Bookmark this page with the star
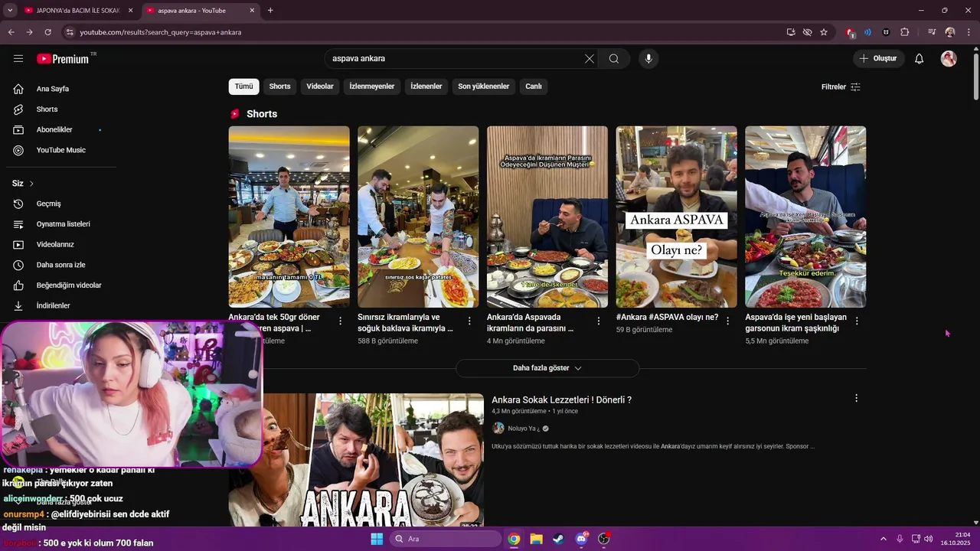Image resolution: width=980 pixels, height=551 pixels. pos(824,32)
